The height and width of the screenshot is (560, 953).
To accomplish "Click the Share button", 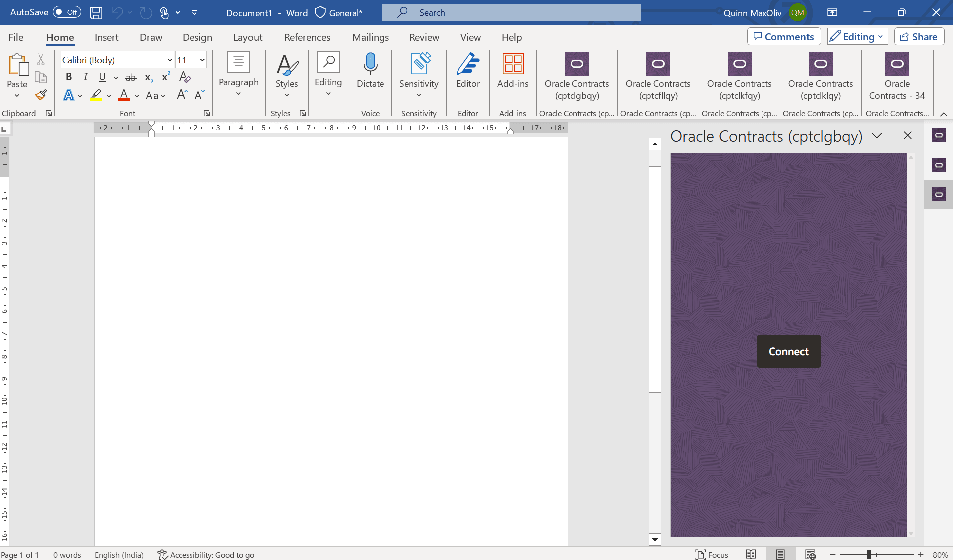I will [x=919, y=37].
